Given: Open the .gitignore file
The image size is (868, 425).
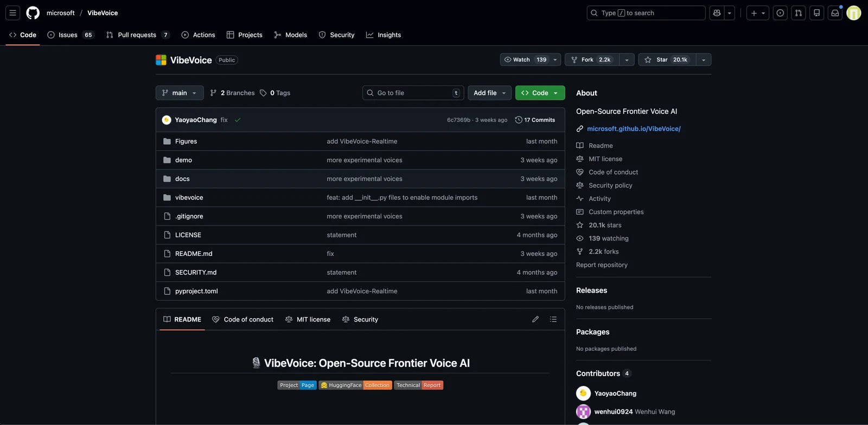Looking at the screenshot, I should tap(189, 216).
